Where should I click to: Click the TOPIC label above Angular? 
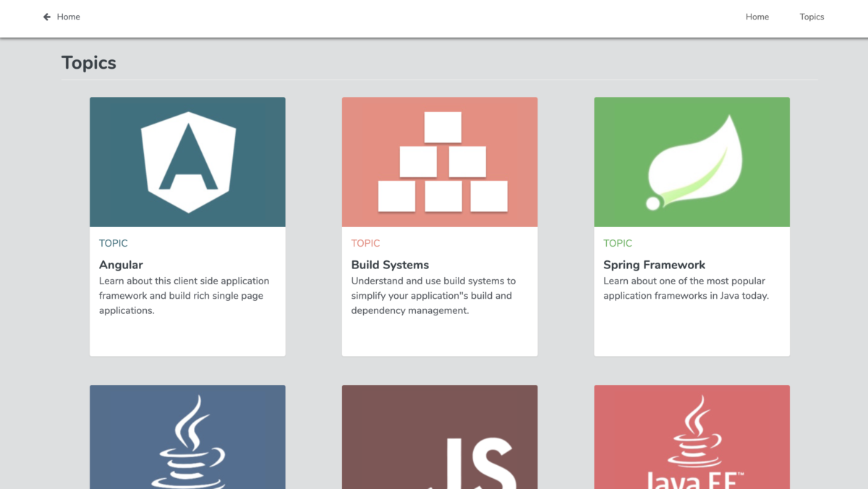[x=113, y=243]
